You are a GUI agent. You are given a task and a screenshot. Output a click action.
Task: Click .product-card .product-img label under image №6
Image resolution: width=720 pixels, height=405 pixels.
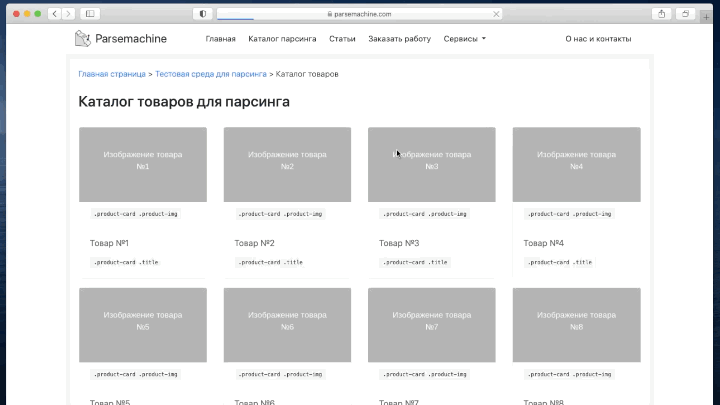(x=280, y=374)
